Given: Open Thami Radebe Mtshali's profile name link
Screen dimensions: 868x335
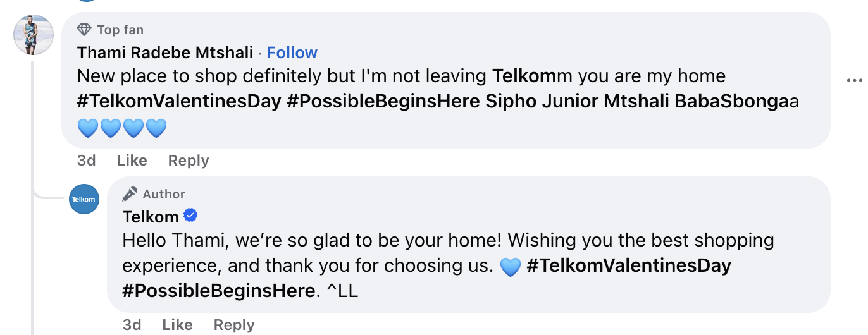Looking at the screenshot, I should tap(164, 52).
